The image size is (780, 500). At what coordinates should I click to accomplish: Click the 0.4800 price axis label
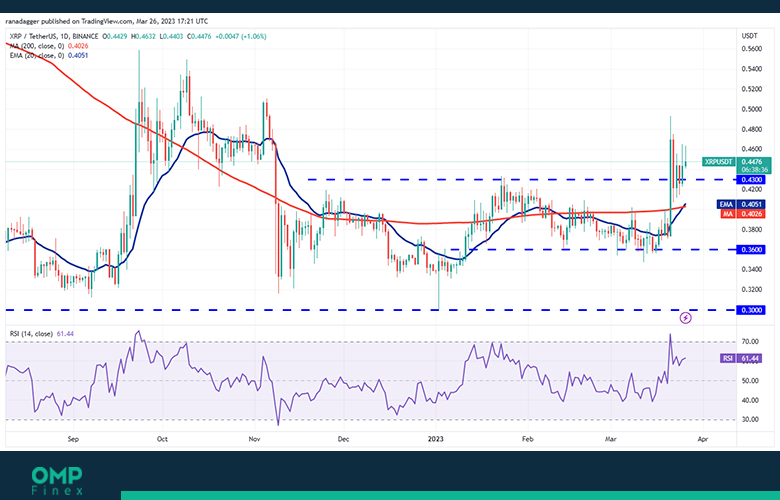(751, 129)
